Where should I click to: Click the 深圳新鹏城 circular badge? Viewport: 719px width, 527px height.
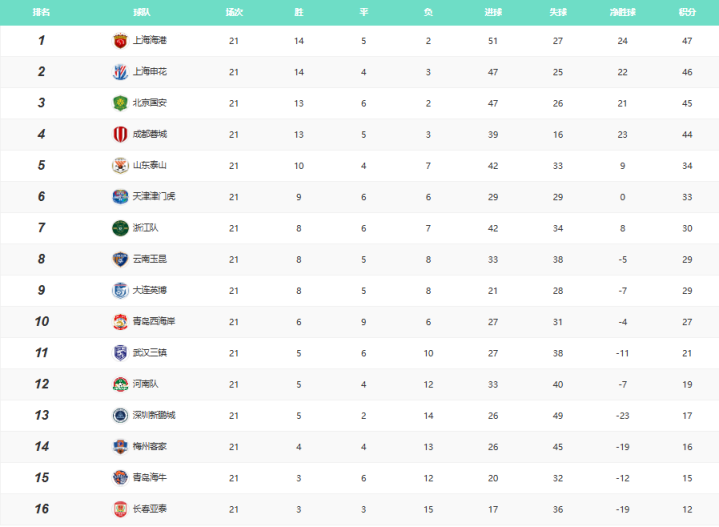[x=120, y=416]
